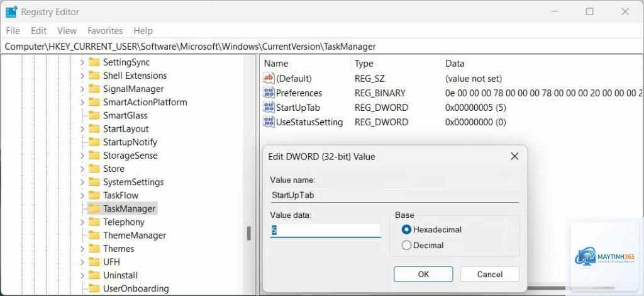Expand the StorageSense key
The height and width of the screenshot is (296, 644).
(x=82, y=156)
